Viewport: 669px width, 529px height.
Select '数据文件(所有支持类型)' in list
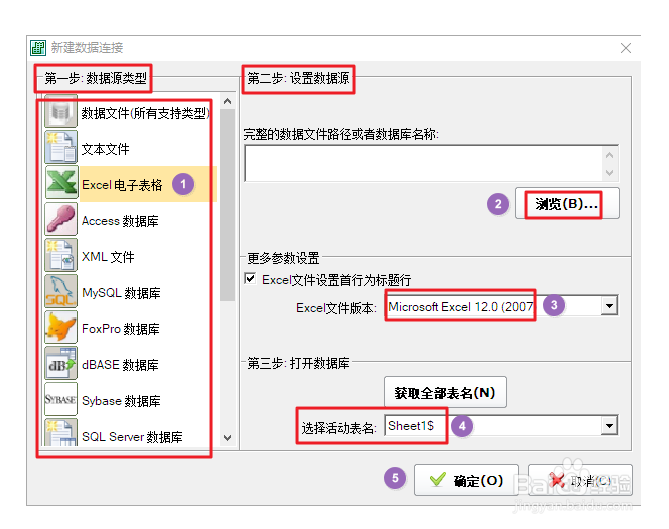tap(145, 113)
